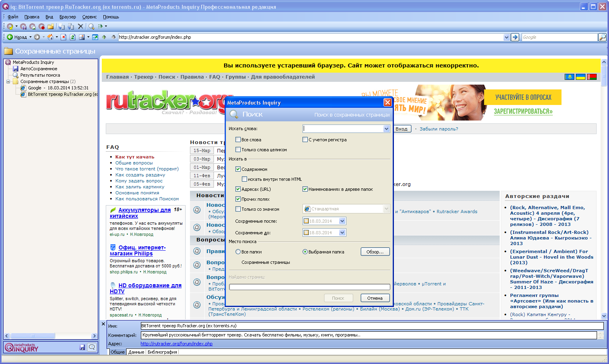Click the 'Отмена' button in search dialog
609x364 pixels.
click(x=375, y=298)
